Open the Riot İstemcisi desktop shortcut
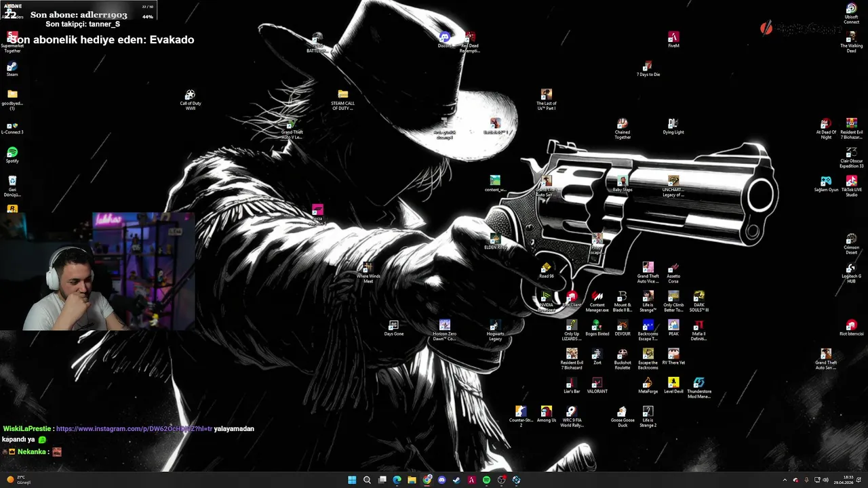Image resolution: width=868 pixels, height=488 pixels. point(851,328)
